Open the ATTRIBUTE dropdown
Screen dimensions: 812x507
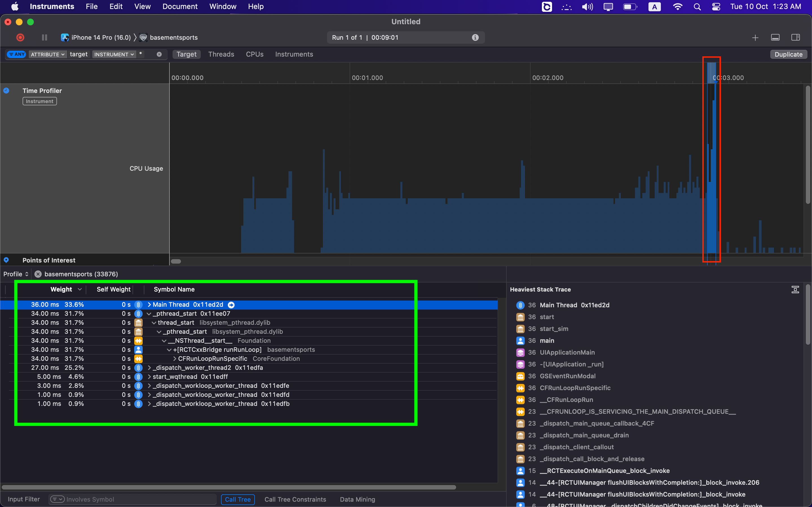(x=47, y=54)
